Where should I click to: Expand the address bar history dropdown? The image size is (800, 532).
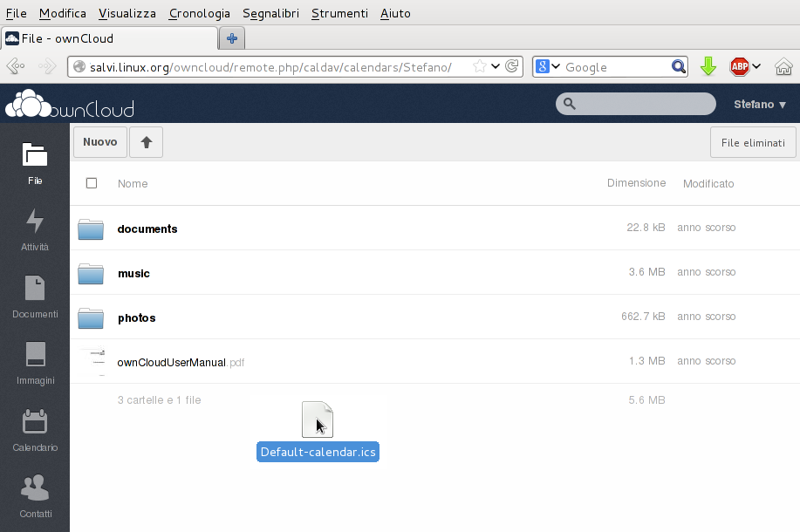pyautogui.click(x=496, y=66)
